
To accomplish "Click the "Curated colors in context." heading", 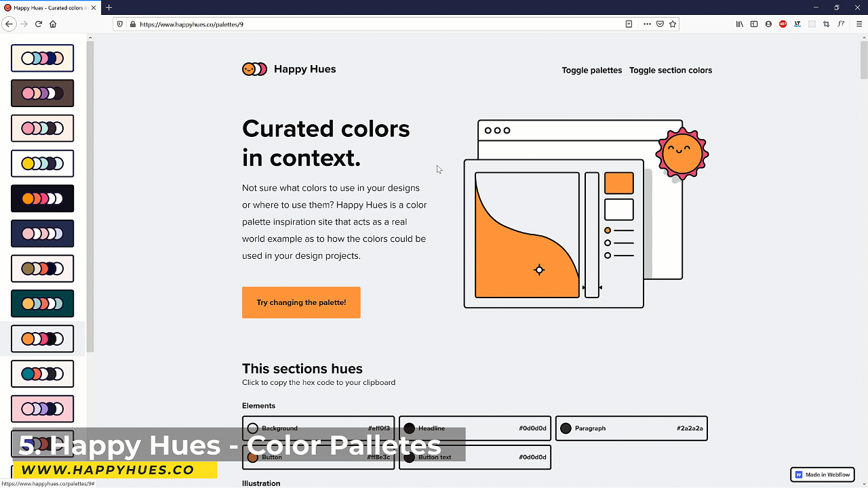I will 326,143.
